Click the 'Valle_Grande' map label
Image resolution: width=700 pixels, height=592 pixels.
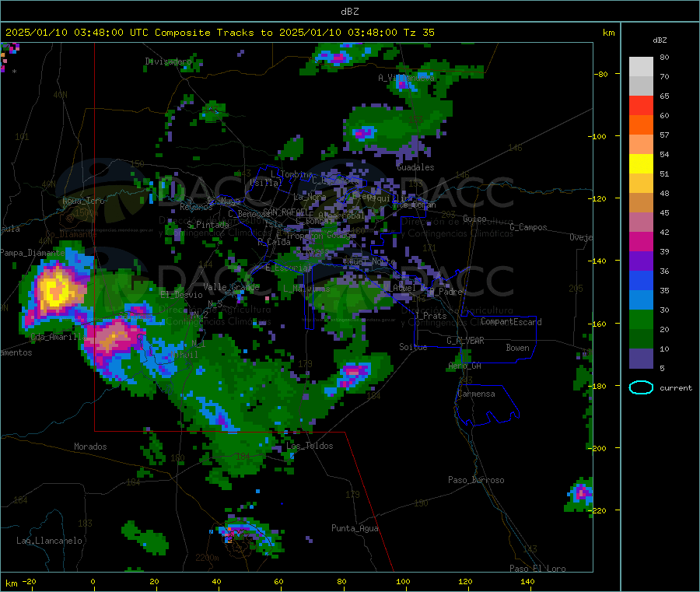pyautogui.click(x=231, y=287)
